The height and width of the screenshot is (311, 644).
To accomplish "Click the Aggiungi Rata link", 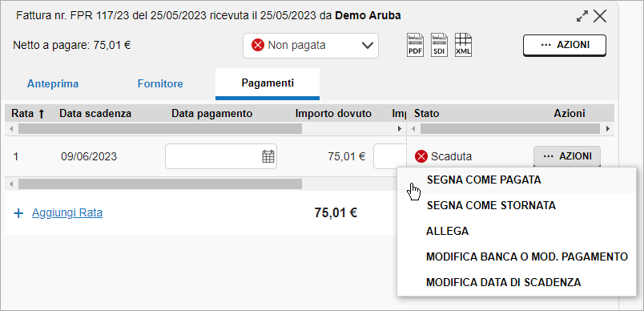I will click(x=67, y=213).
